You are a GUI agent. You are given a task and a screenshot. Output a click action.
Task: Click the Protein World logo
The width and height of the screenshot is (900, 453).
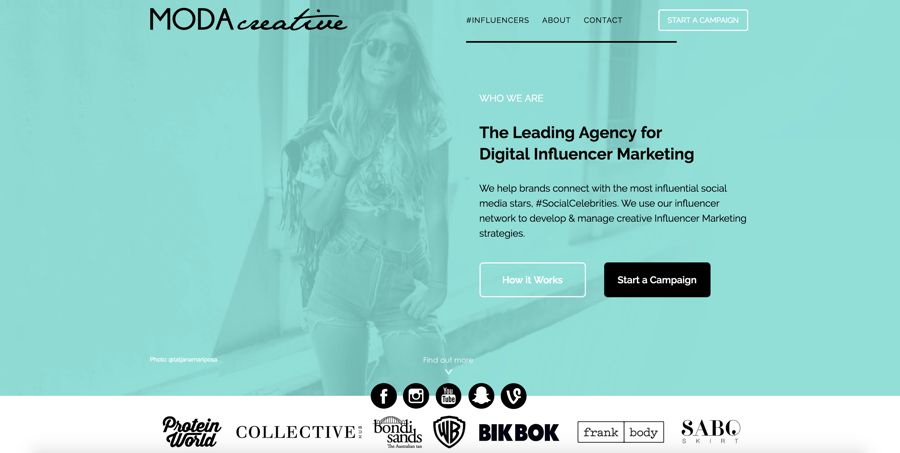(192, 432)
